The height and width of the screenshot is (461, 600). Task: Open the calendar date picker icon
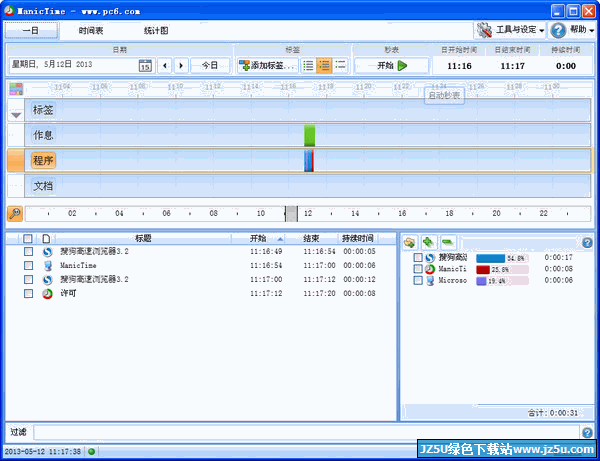(145, 65)
